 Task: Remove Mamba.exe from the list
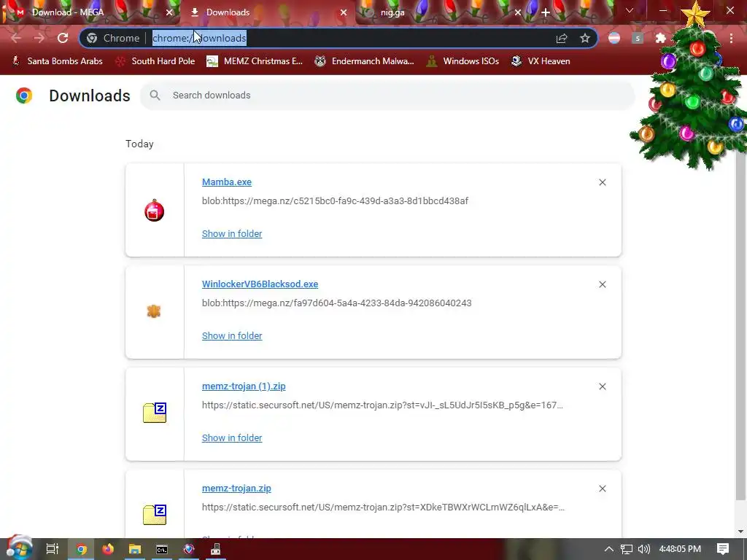603,182
